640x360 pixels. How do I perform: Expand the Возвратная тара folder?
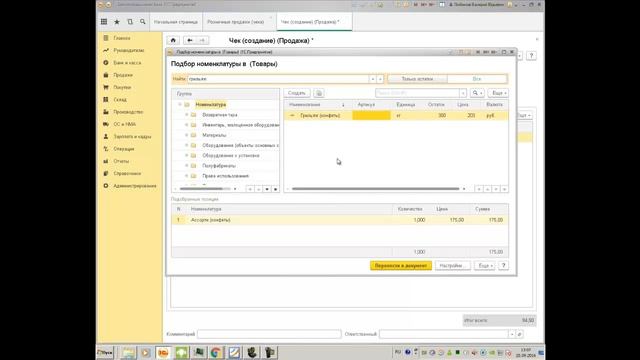click(x=187, y=115)
